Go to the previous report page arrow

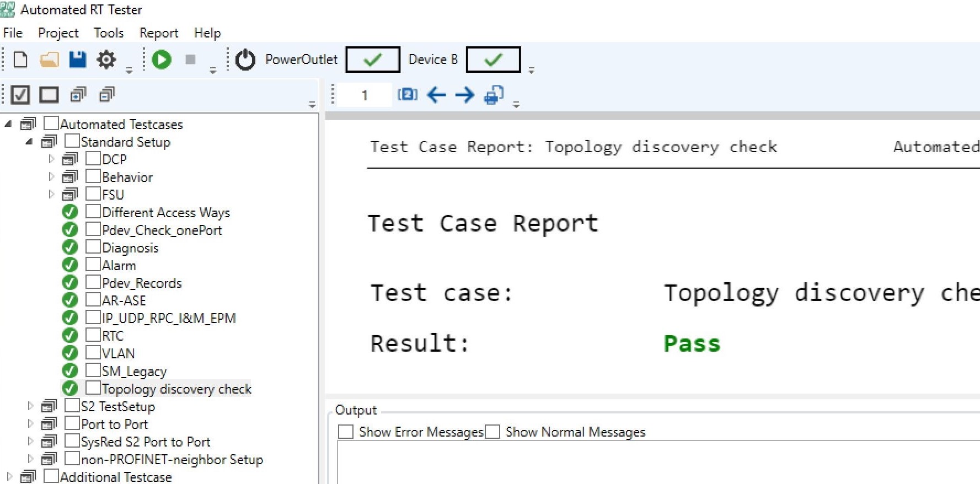[x=436, y=95]
